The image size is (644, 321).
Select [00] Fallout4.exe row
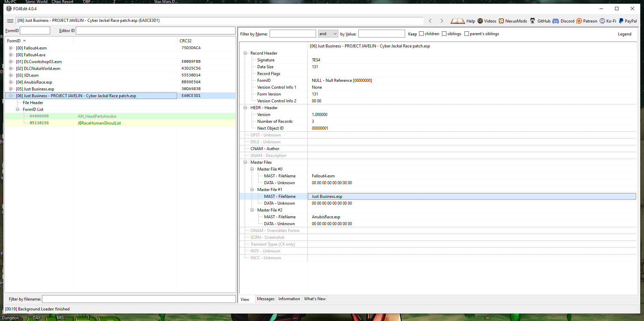[120, 55]
